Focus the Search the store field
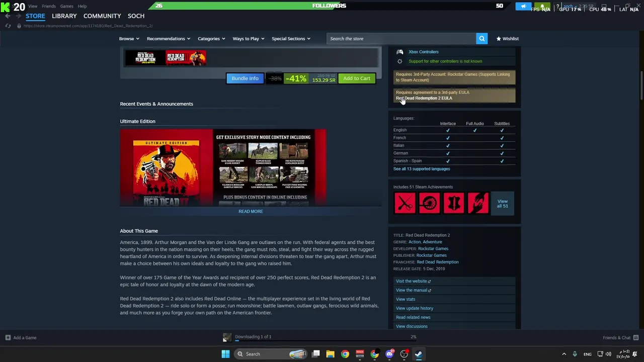The image size is (644, 362). tap(401, 39)
